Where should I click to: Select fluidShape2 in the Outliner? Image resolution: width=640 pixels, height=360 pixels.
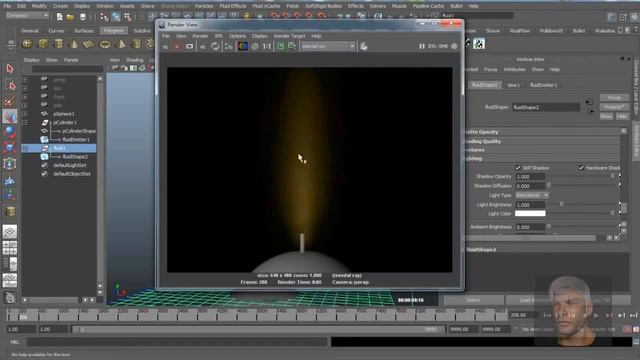pyautogui.click(x=75, y=157)
